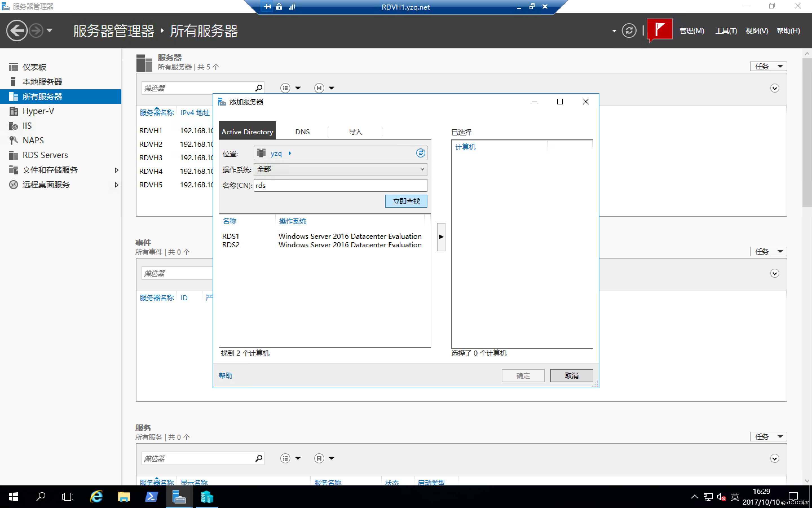
Task: Click the forward navigation arrow
Action: point(36,30)
